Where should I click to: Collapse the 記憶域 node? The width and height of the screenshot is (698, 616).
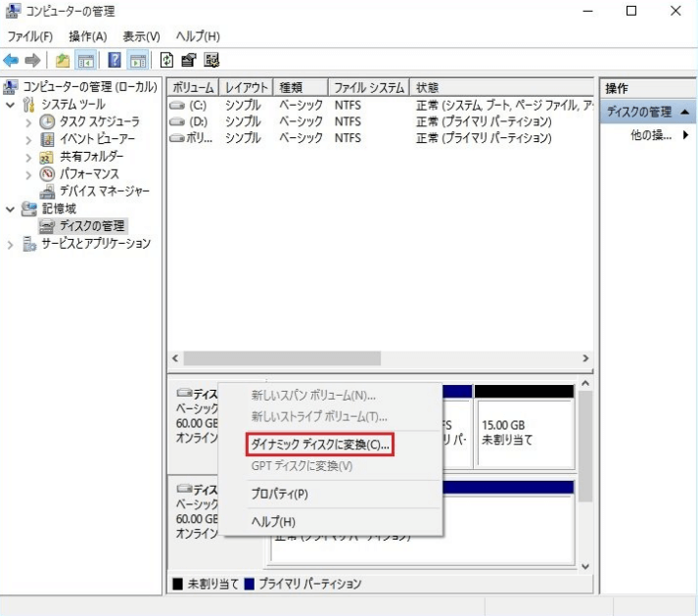tap(10, 209)
